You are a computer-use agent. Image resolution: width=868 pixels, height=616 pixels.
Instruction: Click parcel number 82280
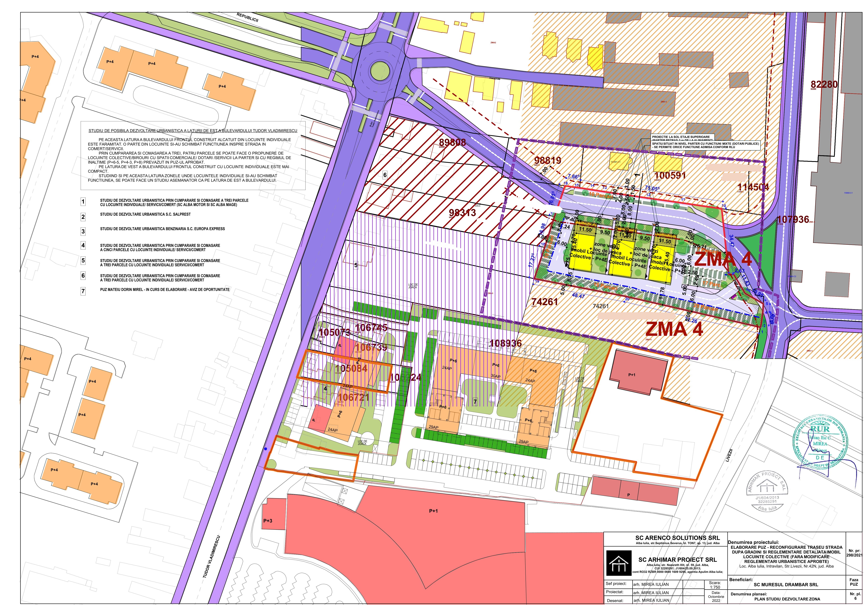tap(824, 84)
